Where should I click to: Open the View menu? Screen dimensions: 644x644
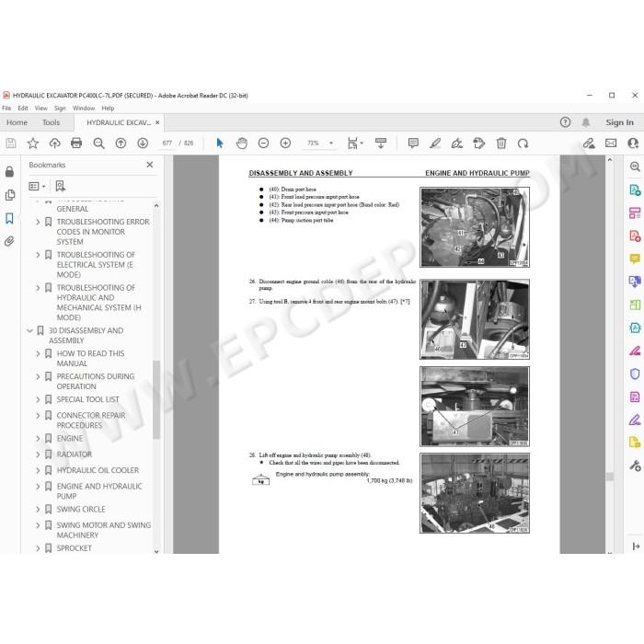(41, 108)
